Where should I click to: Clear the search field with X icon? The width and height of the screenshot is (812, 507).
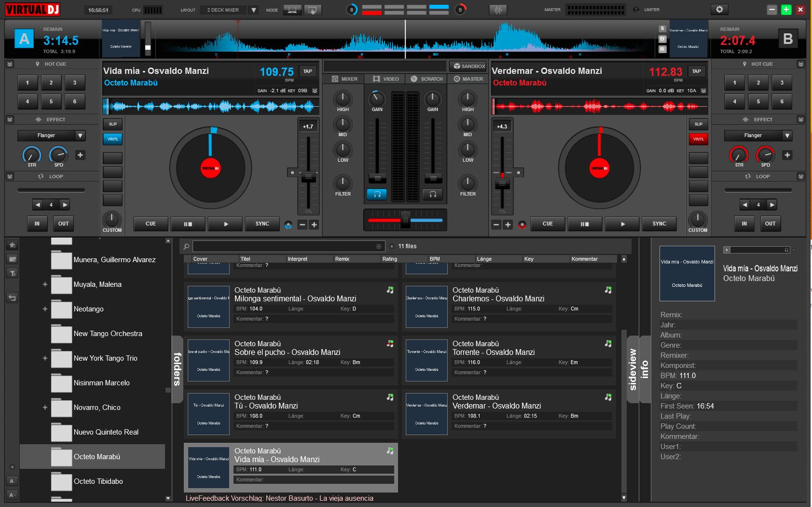pyautogui.click(x=379, y=246)
